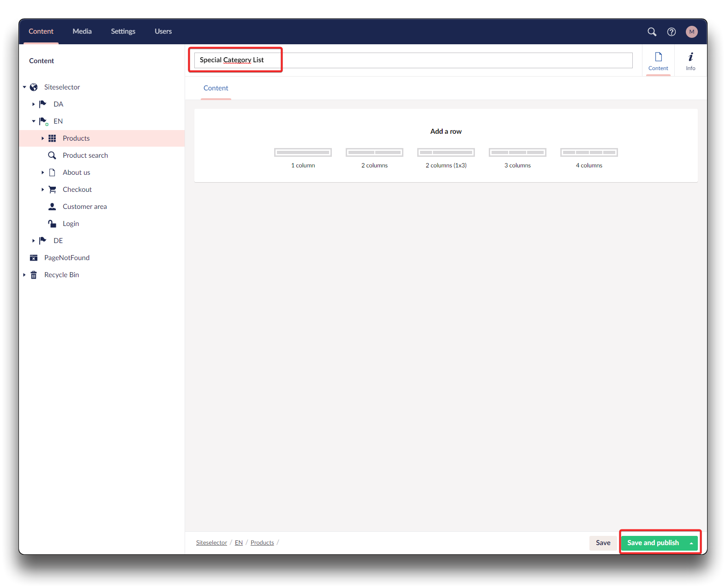726x588 pixels.
Task: Open the help question mark icon
Action: 671,32
